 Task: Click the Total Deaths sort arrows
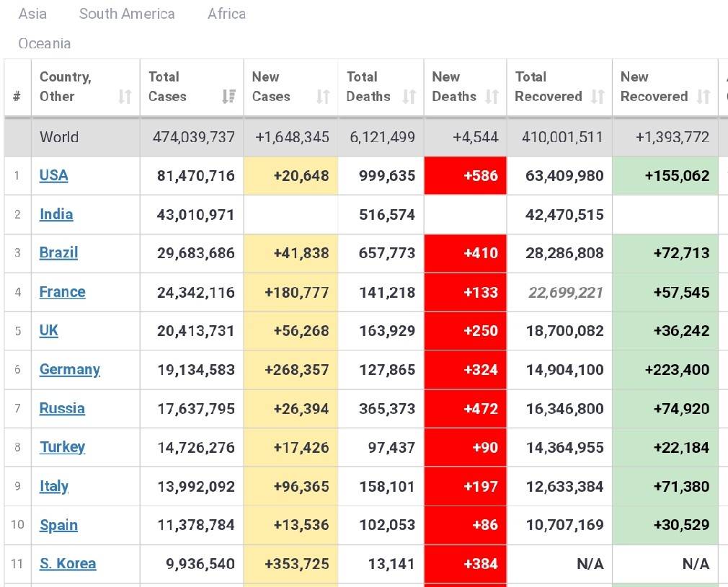click(x=409, y=97)
